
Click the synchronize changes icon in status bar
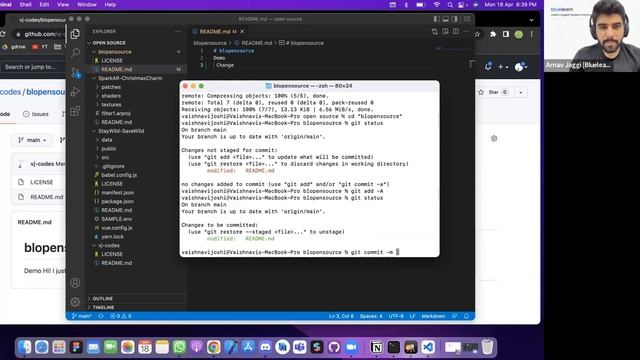[x=101, y=316]
